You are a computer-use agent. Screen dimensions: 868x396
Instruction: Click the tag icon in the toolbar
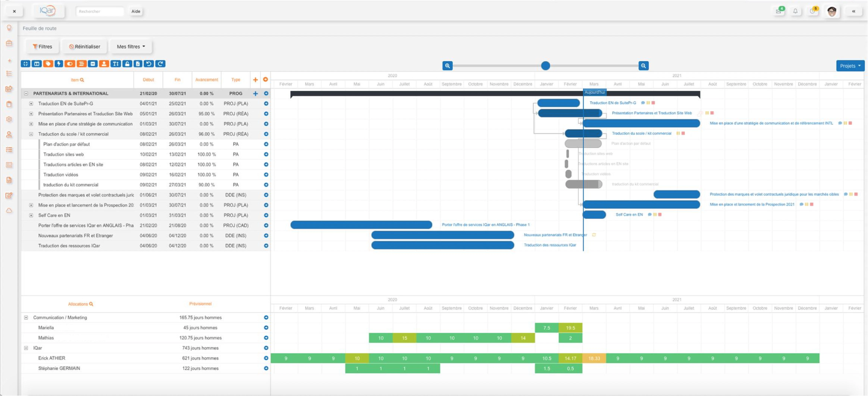[x=48, y=64]
